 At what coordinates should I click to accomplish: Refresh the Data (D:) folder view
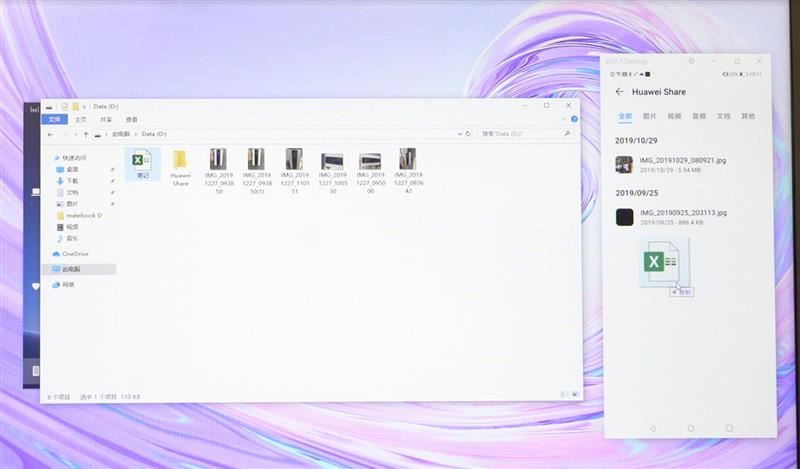click(x=468, y=134)
